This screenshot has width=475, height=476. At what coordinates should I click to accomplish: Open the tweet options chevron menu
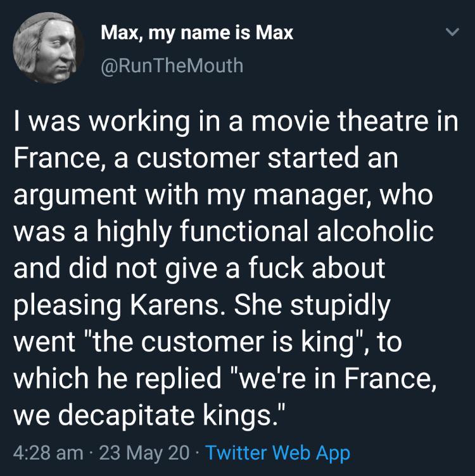pos(450,32)
